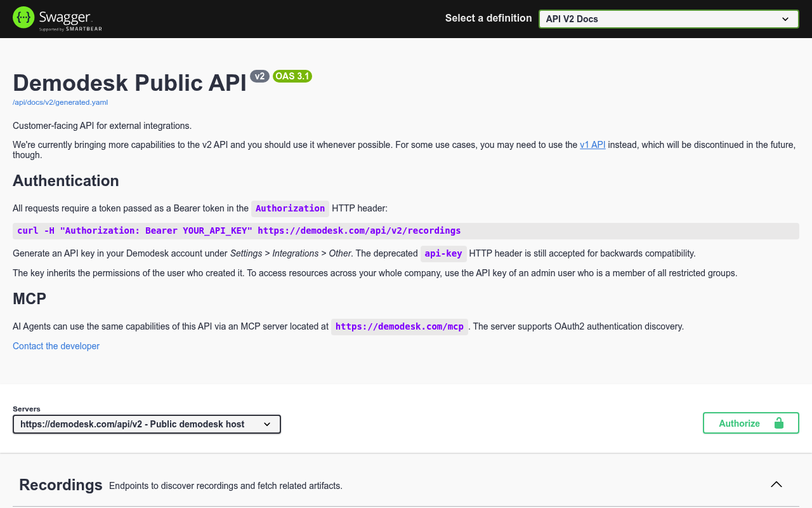Click the lock icon in Authorize button
This screenshot has height=508, width=812.
pos(779,423)
